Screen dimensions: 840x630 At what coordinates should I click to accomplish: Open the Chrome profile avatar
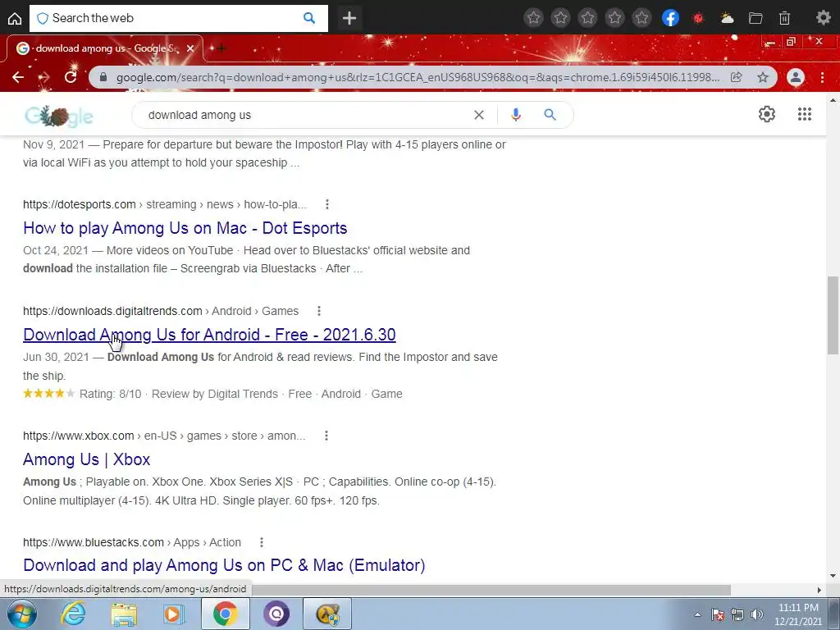click(x=796, y=77)
